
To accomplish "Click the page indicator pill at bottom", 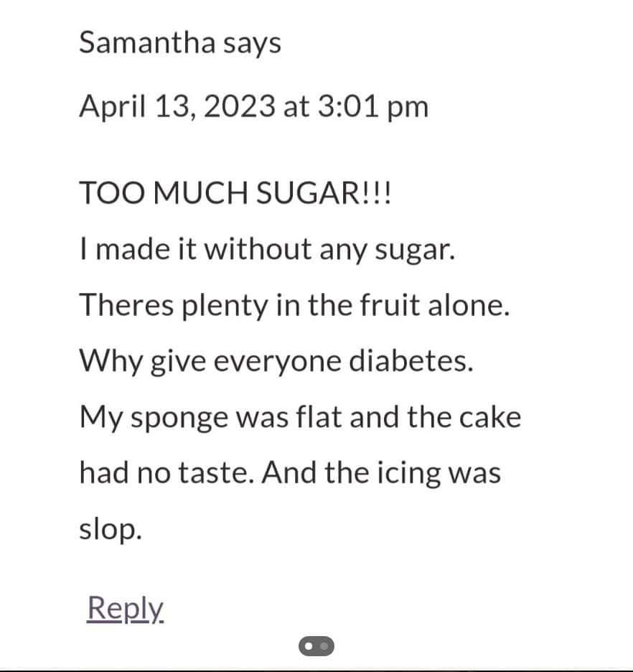I will [316, 646].
